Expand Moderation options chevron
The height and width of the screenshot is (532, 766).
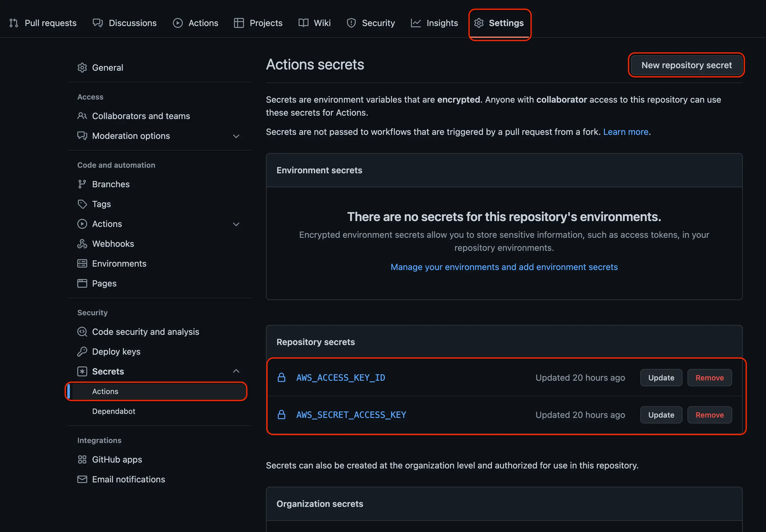click(236, 136)
